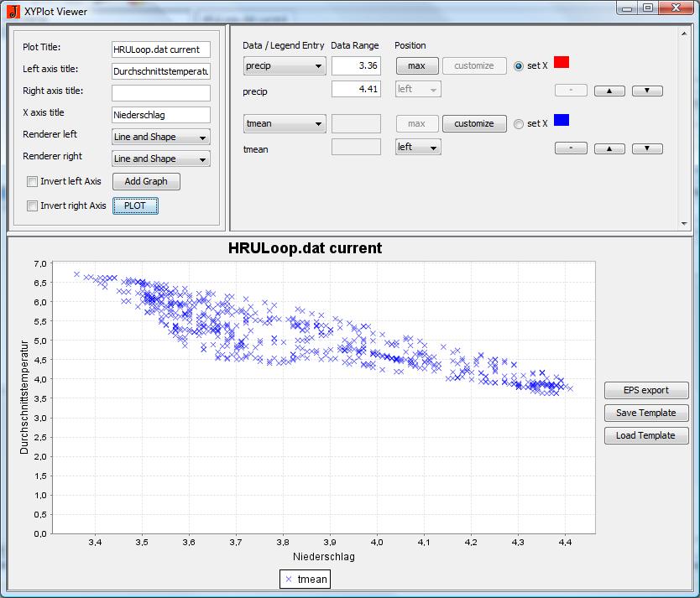Remove tmean graph with minus button
The image size is (700, 598).
click(571, 148)
